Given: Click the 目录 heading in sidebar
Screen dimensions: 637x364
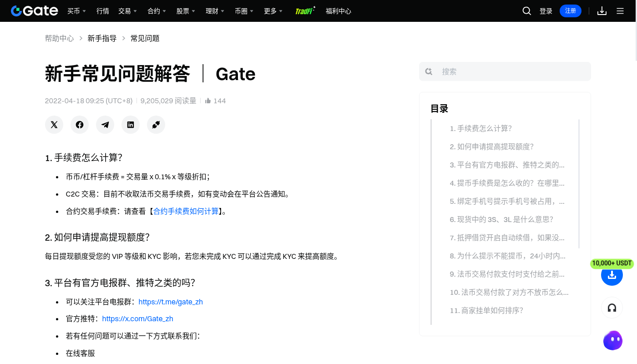Looking at the screenshot, I should click(440, 109).
